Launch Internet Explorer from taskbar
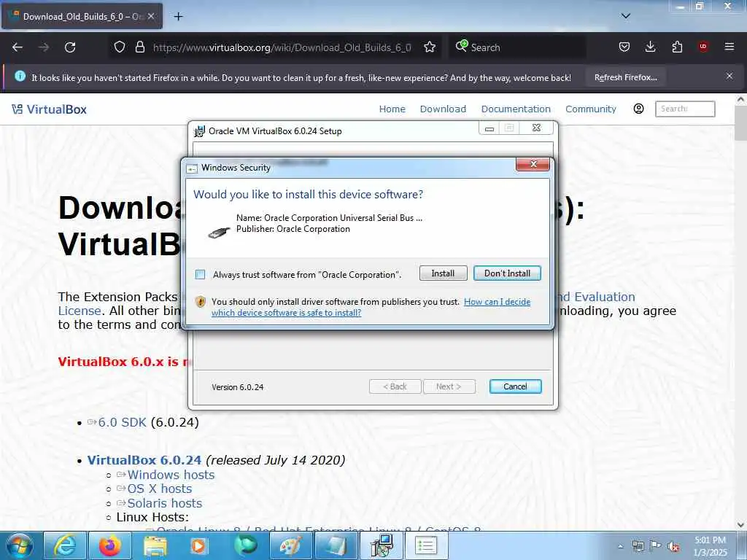This screenshot has height=560, width=747. coord(65,545)
